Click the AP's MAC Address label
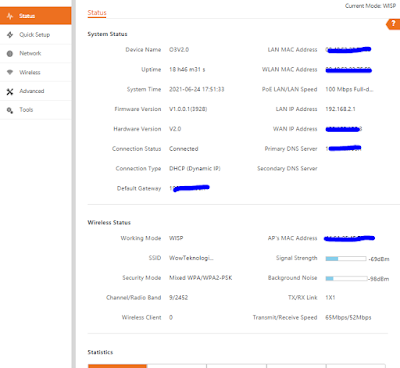Viewport: 400px width, 368px height. (x=292, y=238)
